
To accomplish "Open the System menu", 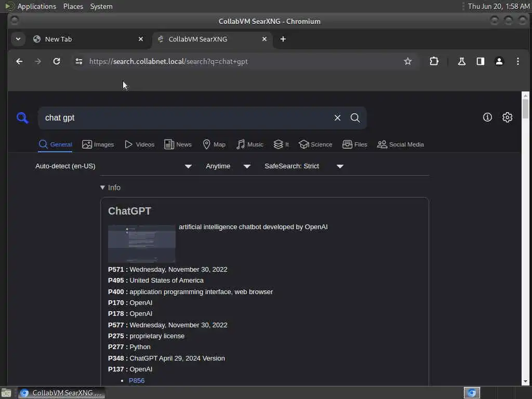I will (101, 6).
